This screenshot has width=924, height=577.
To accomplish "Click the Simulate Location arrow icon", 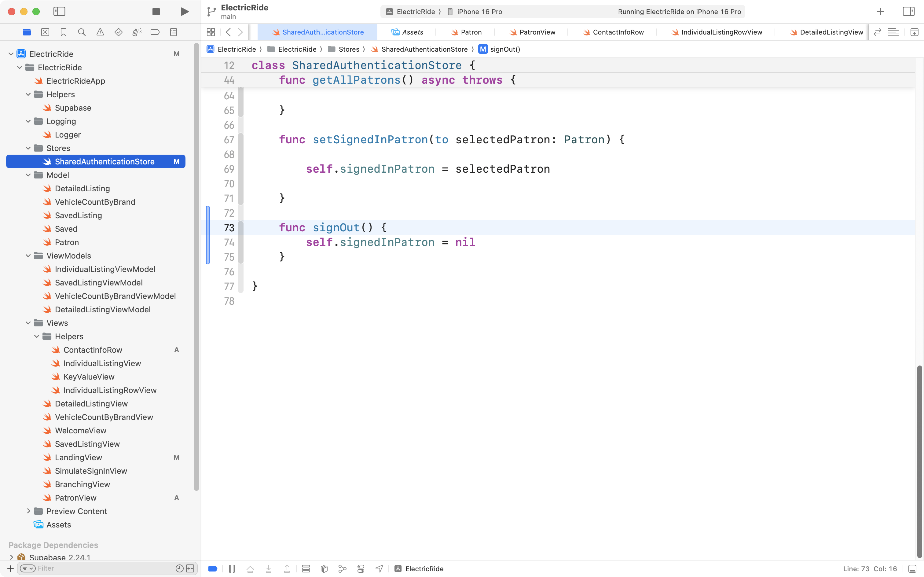I will [379, 569].
